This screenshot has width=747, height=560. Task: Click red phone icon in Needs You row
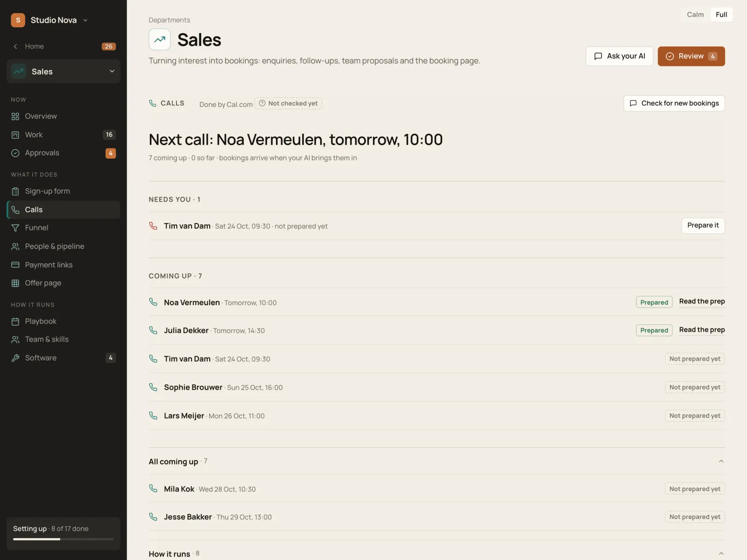(x=153, y=226)
